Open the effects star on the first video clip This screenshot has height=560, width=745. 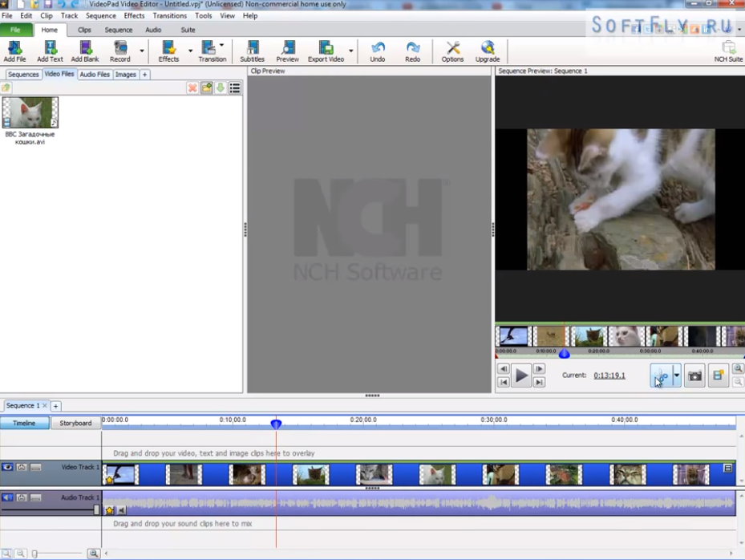[x=110, y=480]
